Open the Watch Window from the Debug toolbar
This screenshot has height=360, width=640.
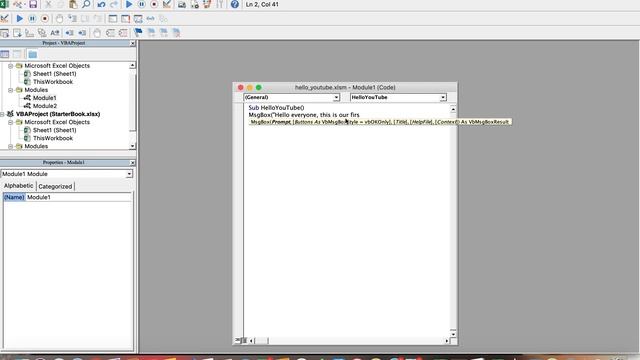click(138, 19)
